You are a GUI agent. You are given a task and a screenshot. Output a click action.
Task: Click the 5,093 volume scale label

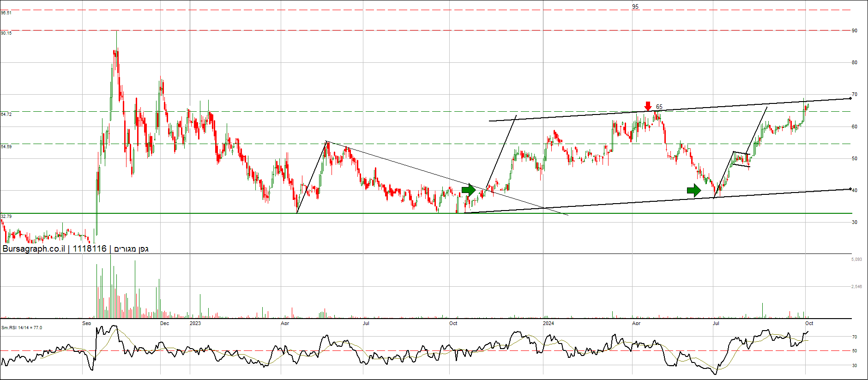click(x=856, y=259)
